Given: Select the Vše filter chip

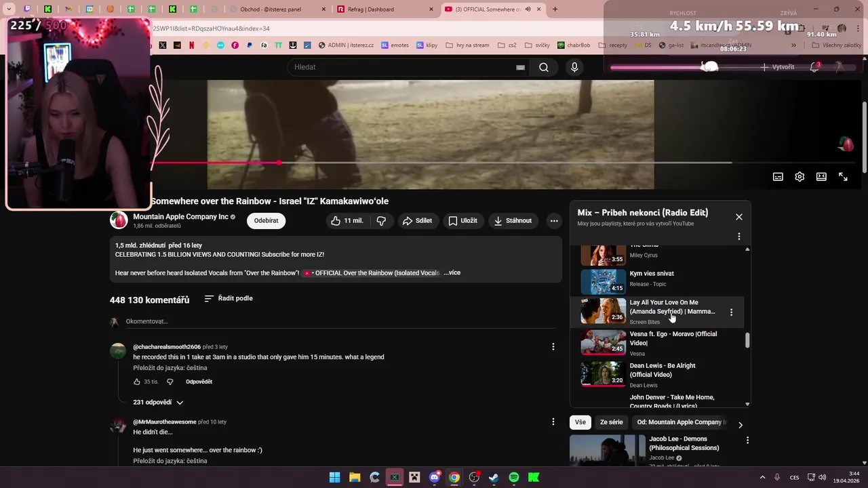Looking at the screenshot, I should tap(580, 422).
